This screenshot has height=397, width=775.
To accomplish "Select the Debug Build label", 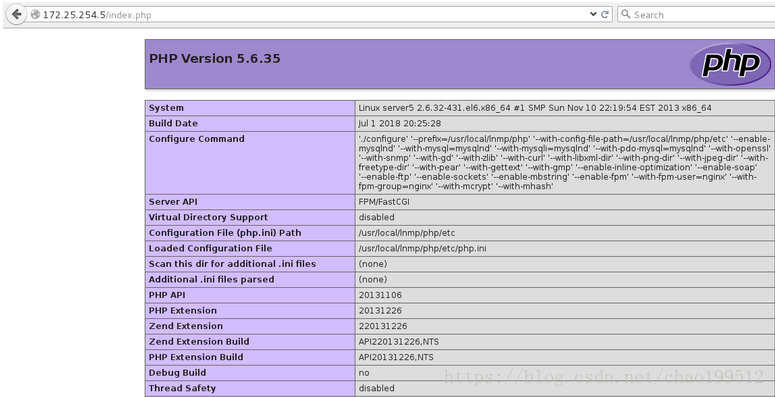I will (x=177, y=373).
